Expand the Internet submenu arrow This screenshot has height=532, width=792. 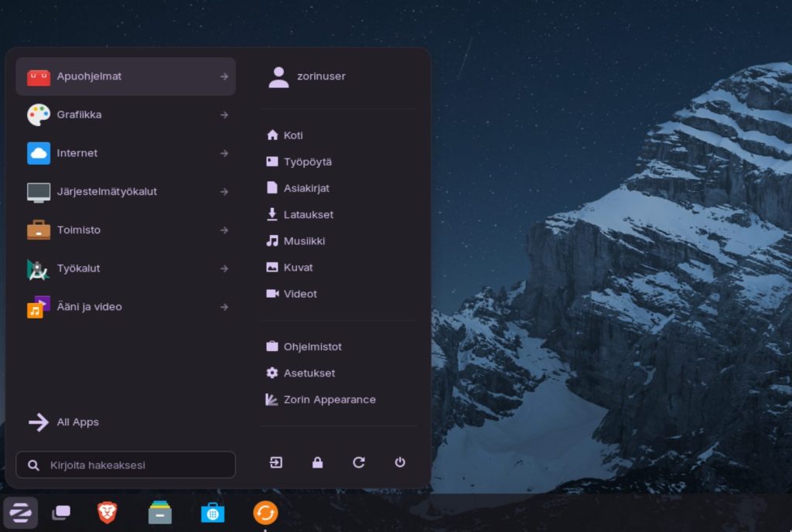[224, 153]
